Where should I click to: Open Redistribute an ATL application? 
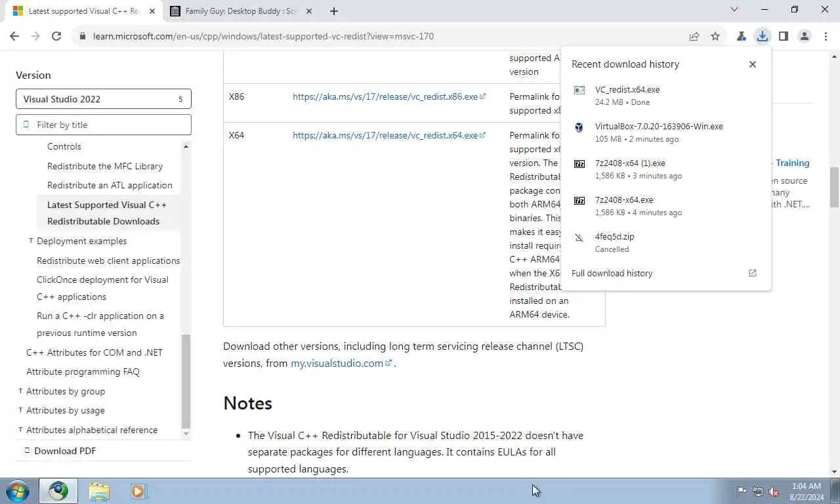[x=110, y=185]
